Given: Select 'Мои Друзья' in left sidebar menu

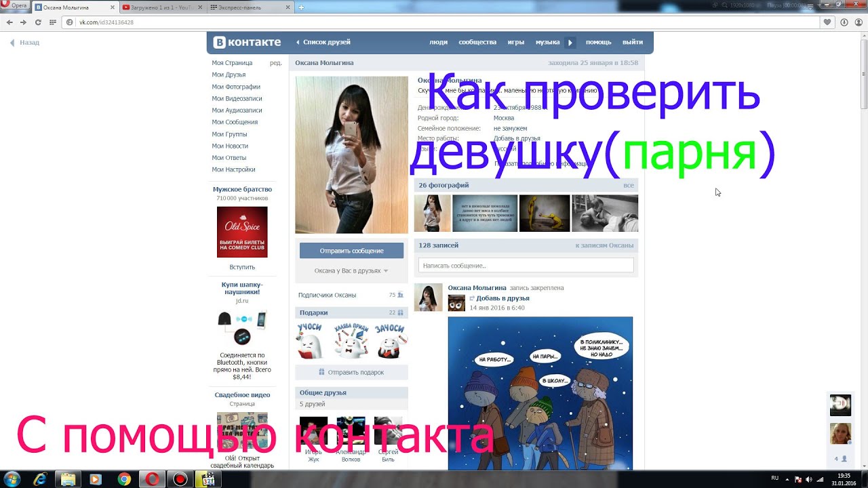Looking at the screenshot, I should [229, 75].
